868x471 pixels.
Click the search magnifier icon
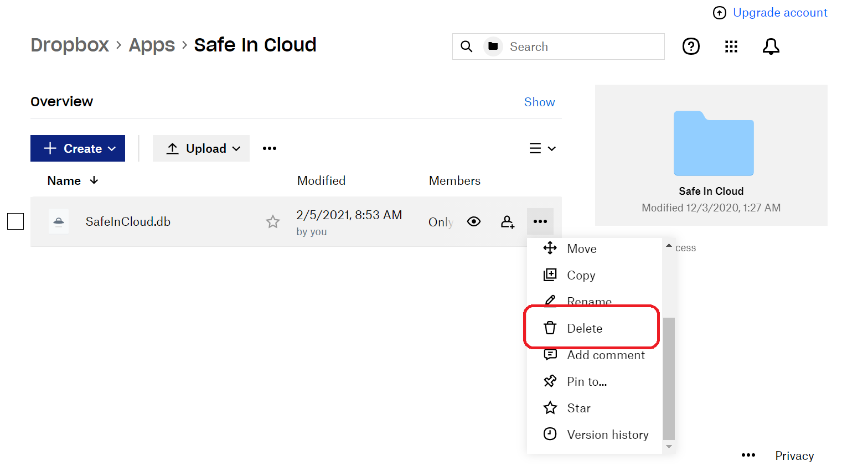[x=467, y=46]
